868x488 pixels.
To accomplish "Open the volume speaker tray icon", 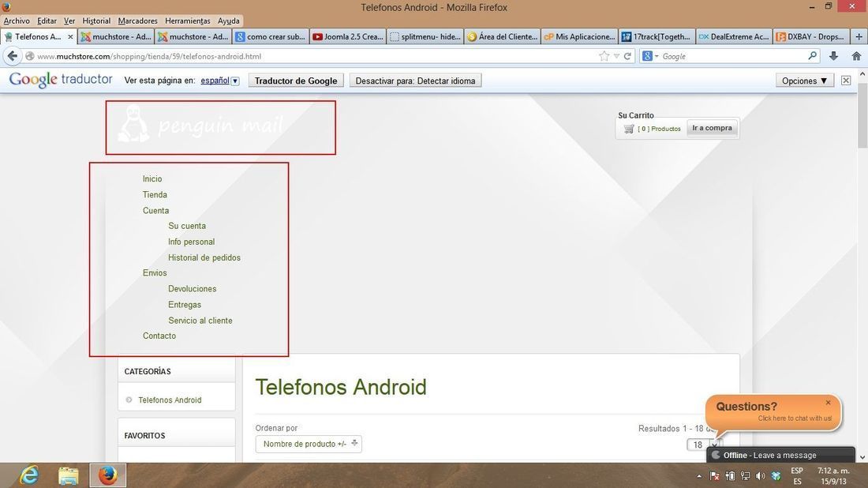I will pos(761,476).
